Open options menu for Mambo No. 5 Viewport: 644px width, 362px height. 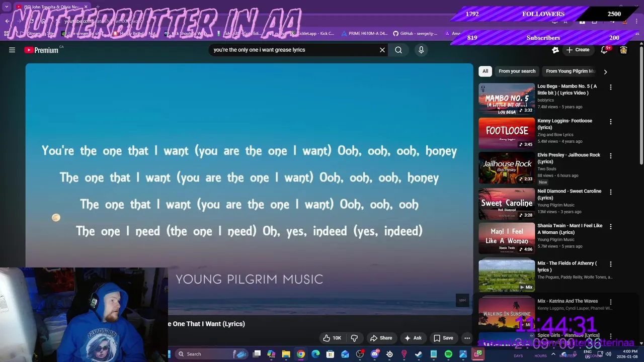[x=611, y=87]
